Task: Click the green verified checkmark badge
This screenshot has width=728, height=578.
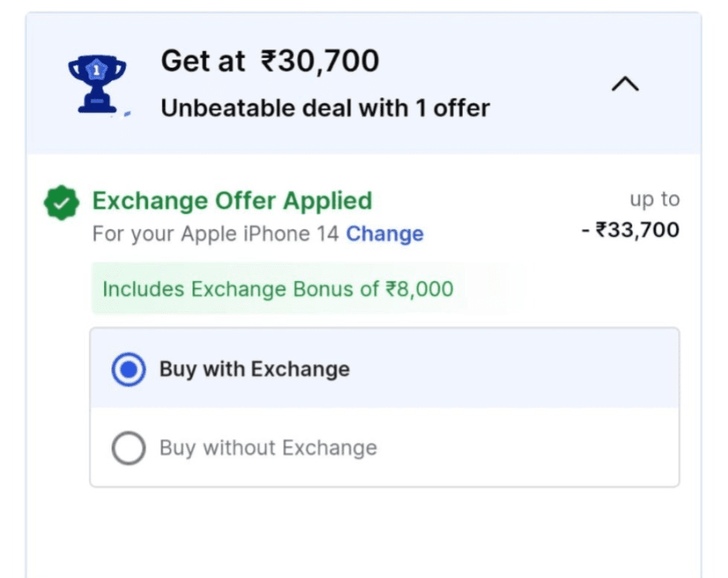Action: (x=61, y=203)
